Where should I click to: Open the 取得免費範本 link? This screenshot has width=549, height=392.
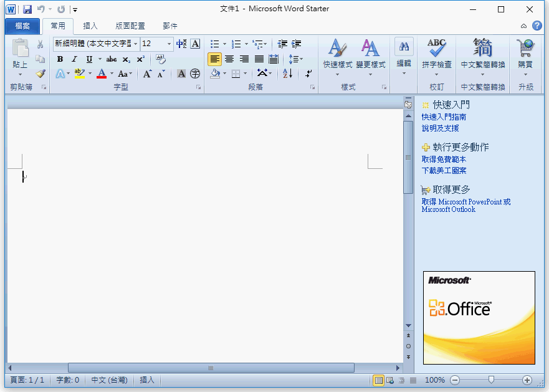tap(444, 159)
